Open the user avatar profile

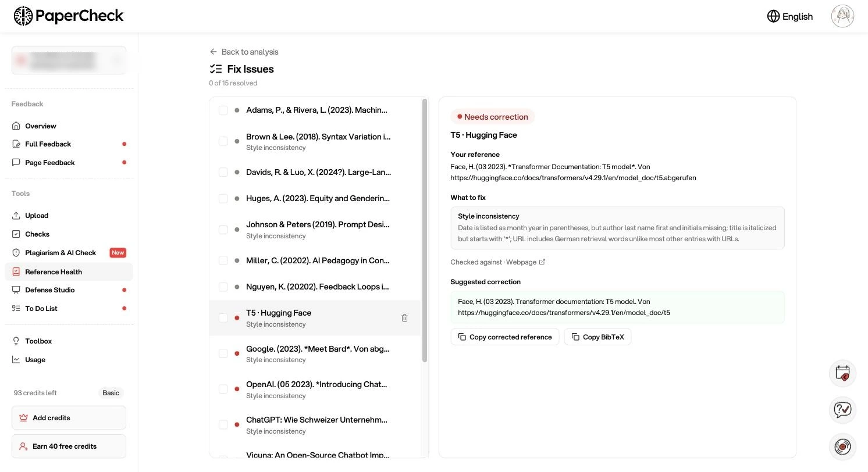(x=842, y=16)
